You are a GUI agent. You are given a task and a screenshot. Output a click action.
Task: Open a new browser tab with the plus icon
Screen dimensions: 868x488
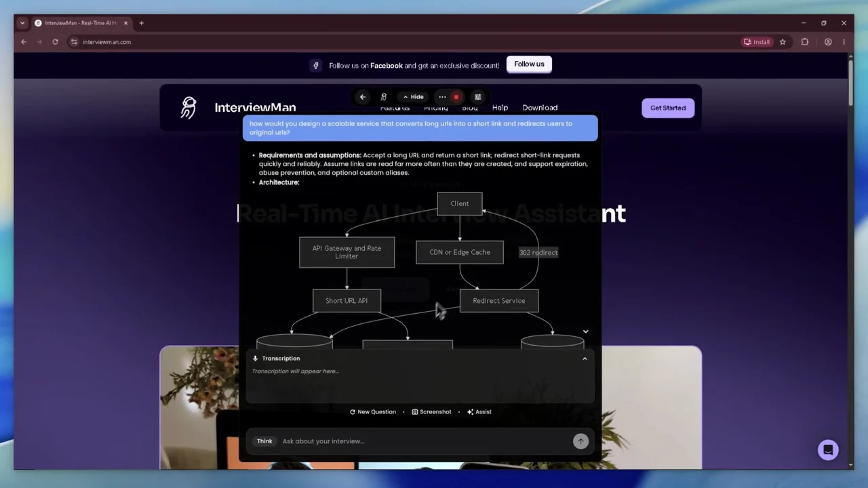141,23
